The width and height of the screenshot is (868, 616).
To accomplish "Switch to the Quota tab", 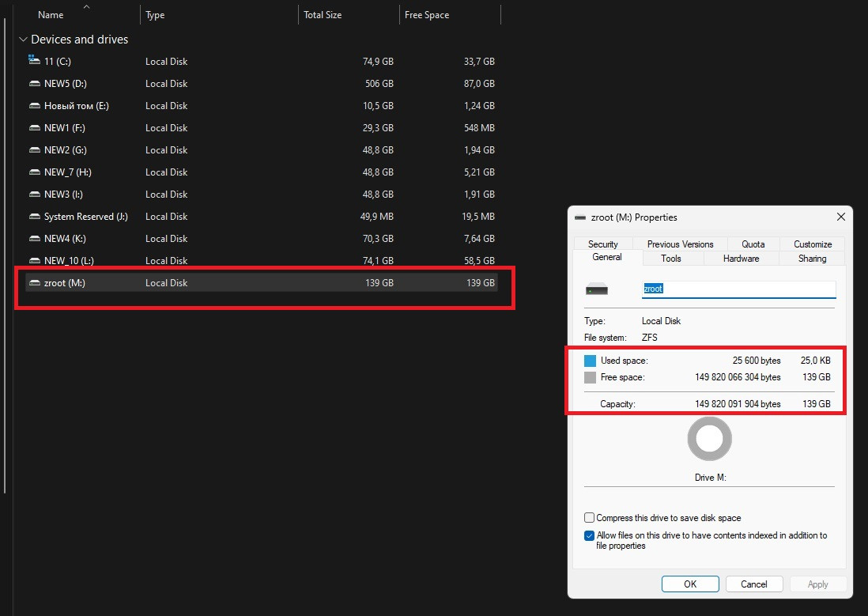I will (753, 244).
